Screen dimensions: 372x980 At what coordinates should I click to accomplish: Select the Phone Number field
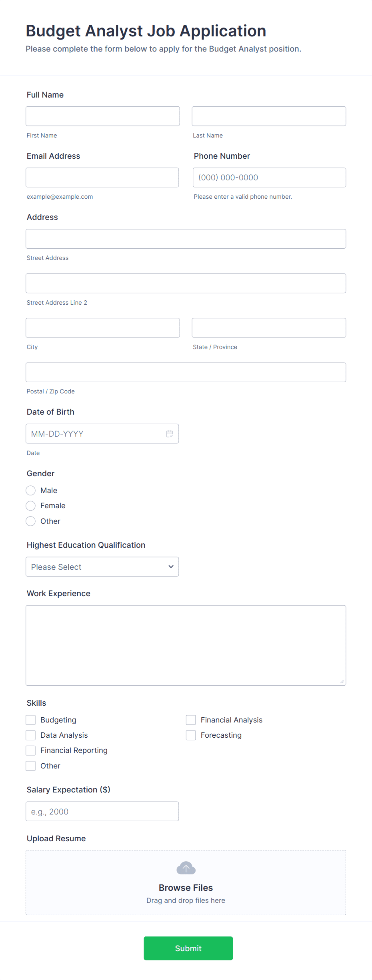point(270,178)
